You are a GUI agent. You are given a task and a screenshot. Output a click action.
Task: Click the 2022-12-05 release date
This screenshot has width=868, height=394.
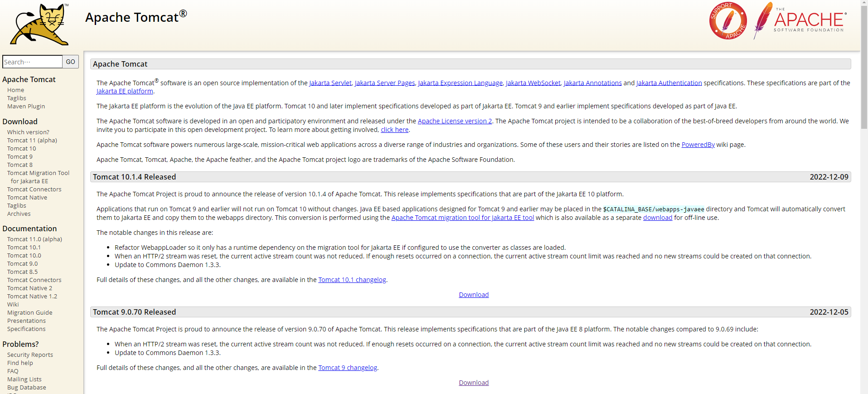click(829, 312)
